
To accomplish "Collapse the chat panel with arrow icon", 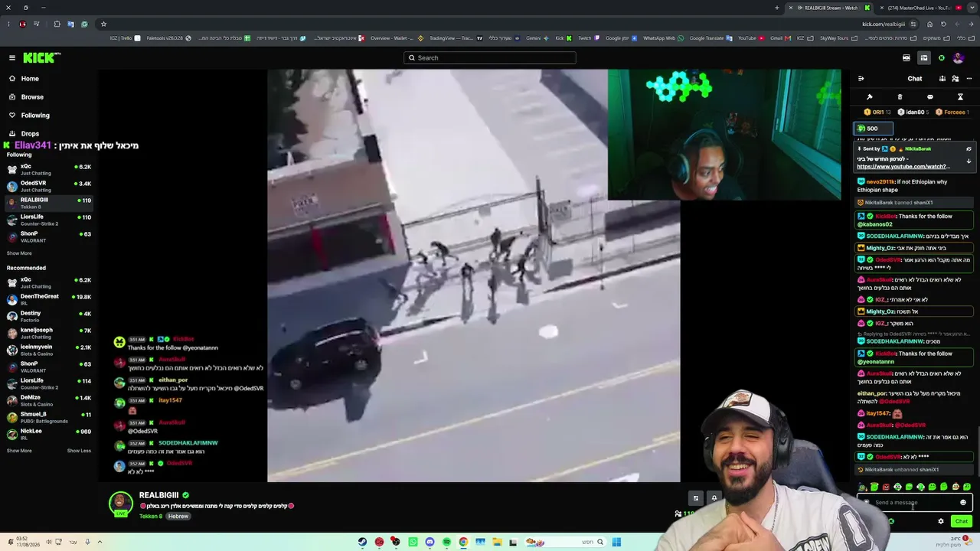I will [861, 79].
